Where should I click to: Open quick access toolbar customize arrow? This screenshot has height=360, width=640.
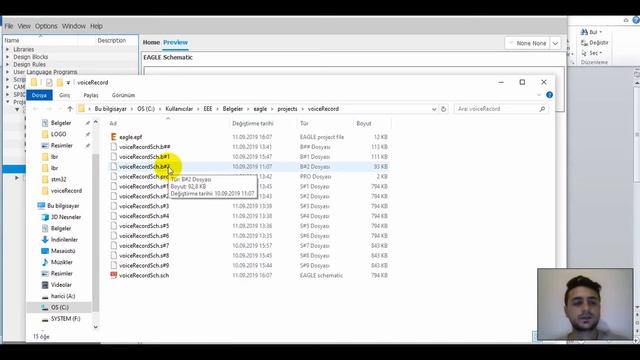pyautogui.click(x=68, y=82)
